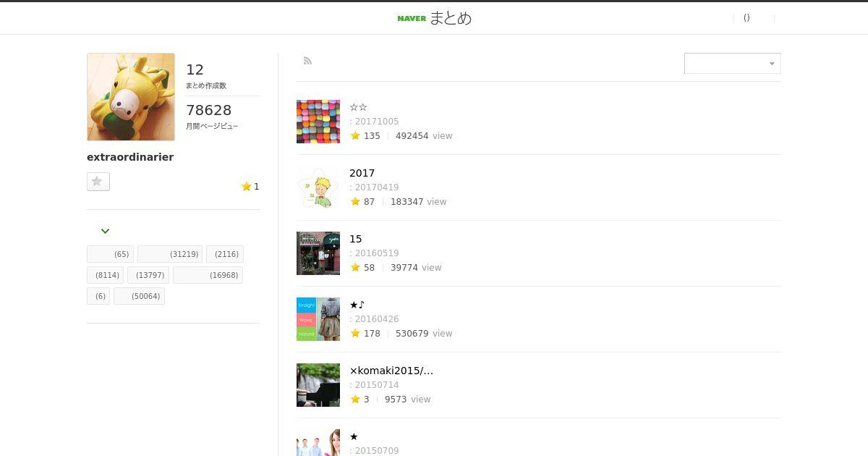Click the star icon beside 178
The height and width of the screenshot is (456, 868).
pos(355,333)
